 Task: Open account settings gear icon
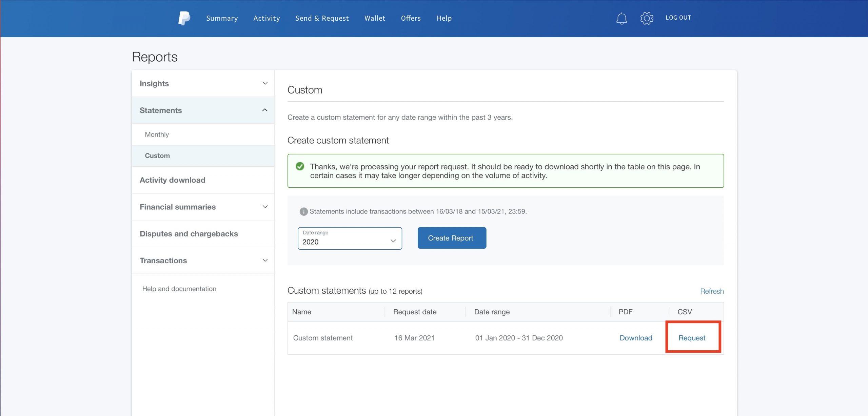click(646, 18)
